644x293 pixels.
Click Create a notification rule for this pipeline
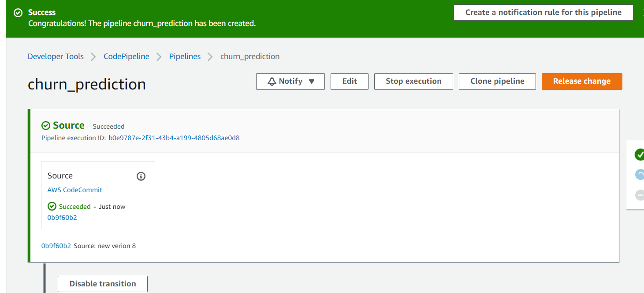coord(543,12)
